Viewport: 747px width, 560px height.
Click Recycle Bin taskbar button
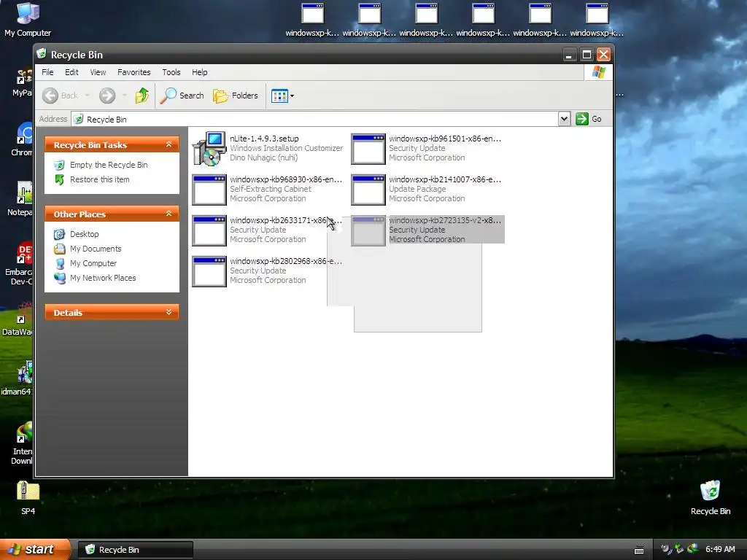click(x=135, y=550)
